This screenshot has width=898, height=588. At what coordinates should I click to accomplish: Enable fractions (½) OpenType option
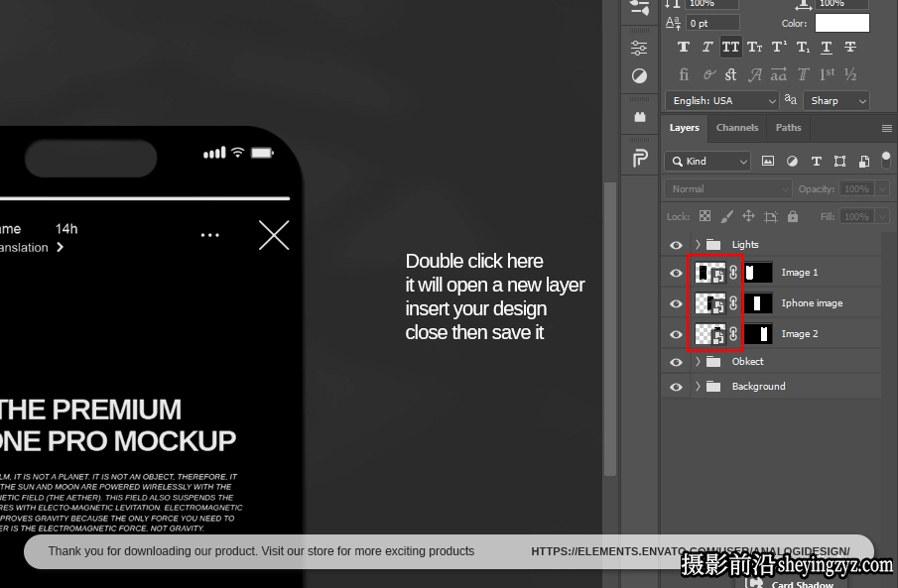pos(850,74)
